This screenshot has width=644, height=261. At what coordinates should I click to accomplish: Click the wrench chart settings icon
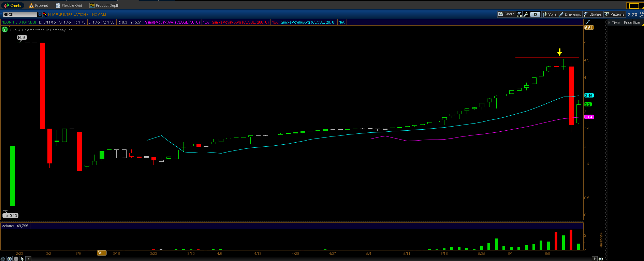(526, 14)
